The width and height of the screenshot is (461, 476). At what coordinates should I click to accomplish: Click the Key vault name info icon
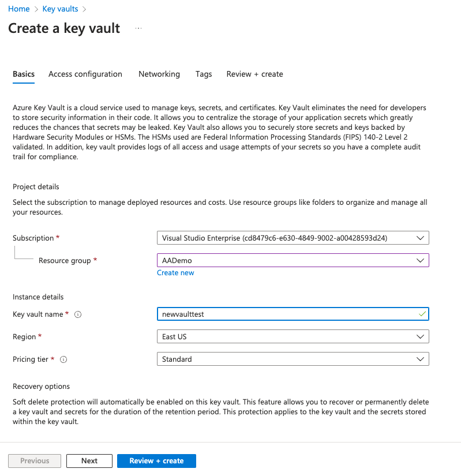[78, 314]
